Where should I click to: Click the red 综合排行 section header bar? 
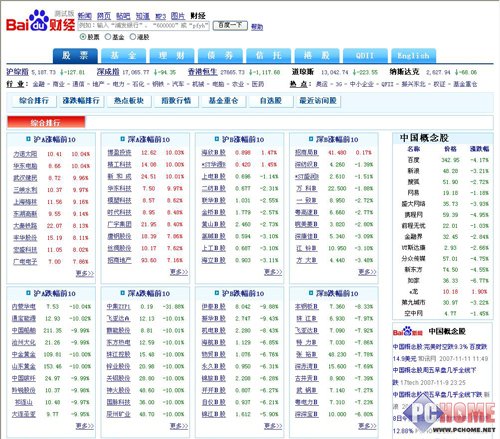coord(46,122)
